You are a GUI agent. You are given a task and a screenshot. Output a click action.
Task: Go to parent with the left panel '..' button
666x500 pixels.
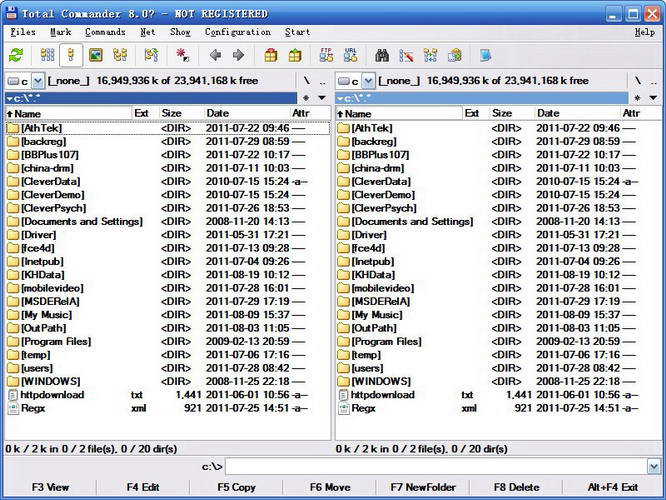[323, 81]
